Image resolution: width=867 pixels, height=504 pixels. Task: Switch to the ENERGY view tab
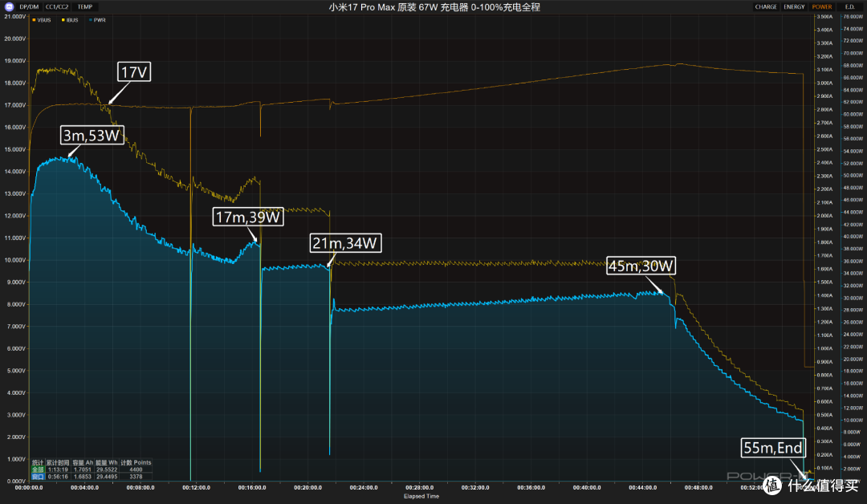pos(794,6)
